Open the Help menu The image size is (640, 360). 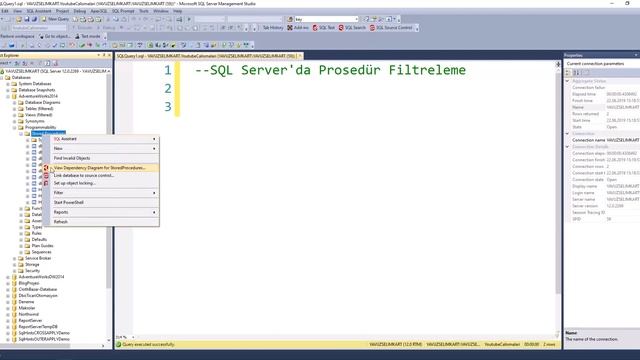[178, 11]
